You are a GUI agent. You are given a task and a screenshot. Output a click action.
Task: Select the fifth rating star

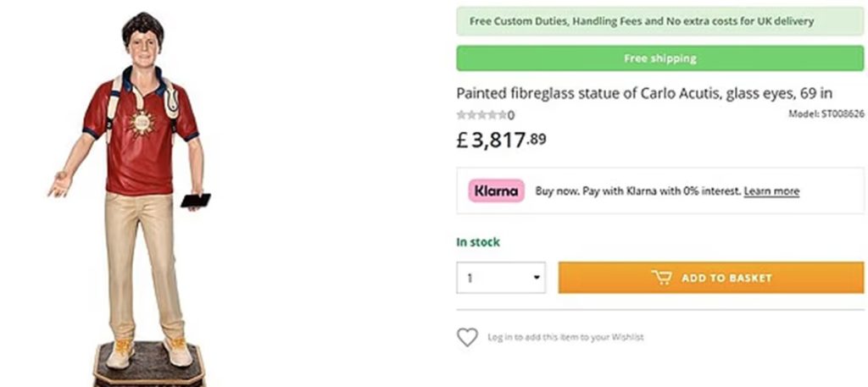[502, 115]
